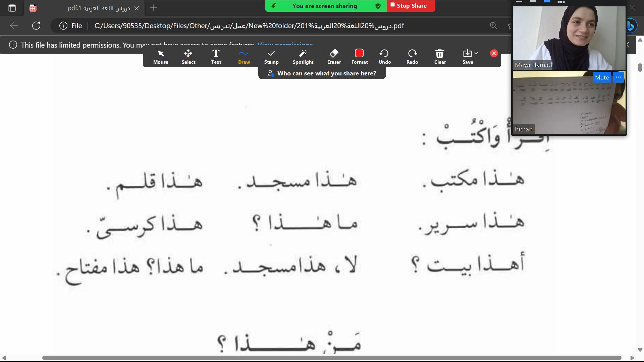
Task: Open a new browser tab
Action: pyautogui.click(x=153, y=8)
